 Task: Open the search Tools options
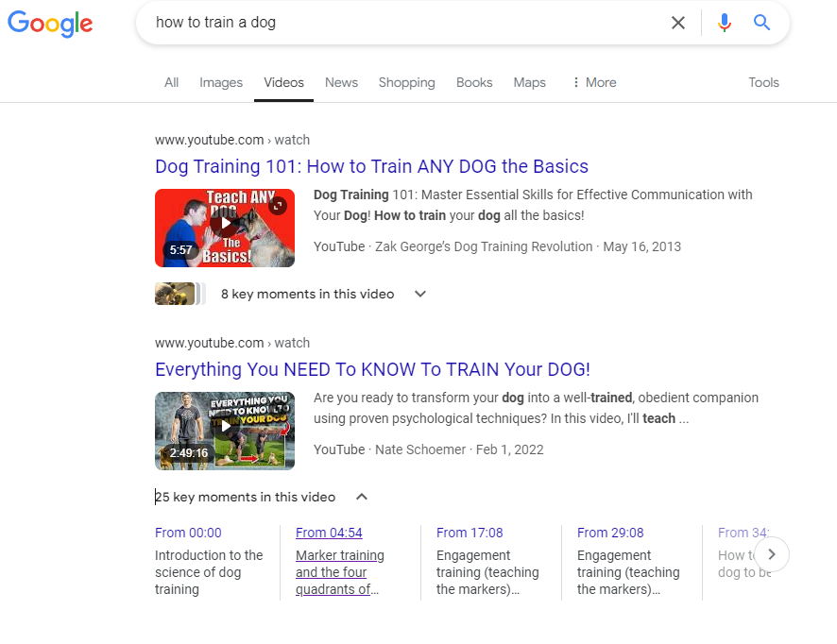(x=763, y=82)
